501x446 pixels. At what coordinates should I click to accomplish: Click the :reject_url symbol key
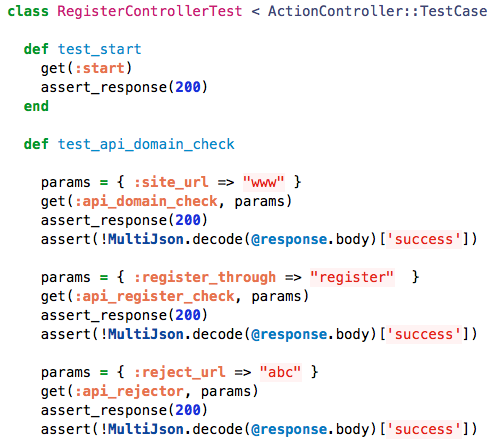[179, 372]
